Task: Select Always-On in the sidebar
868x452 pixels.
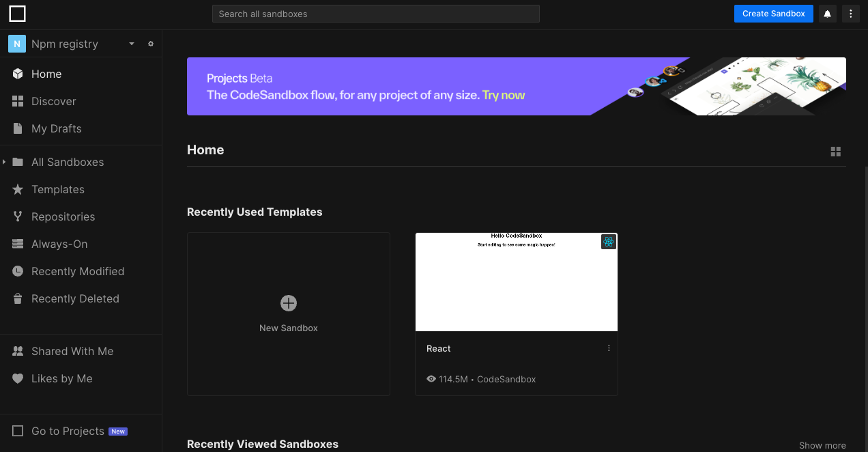Action: pos(81,244)
